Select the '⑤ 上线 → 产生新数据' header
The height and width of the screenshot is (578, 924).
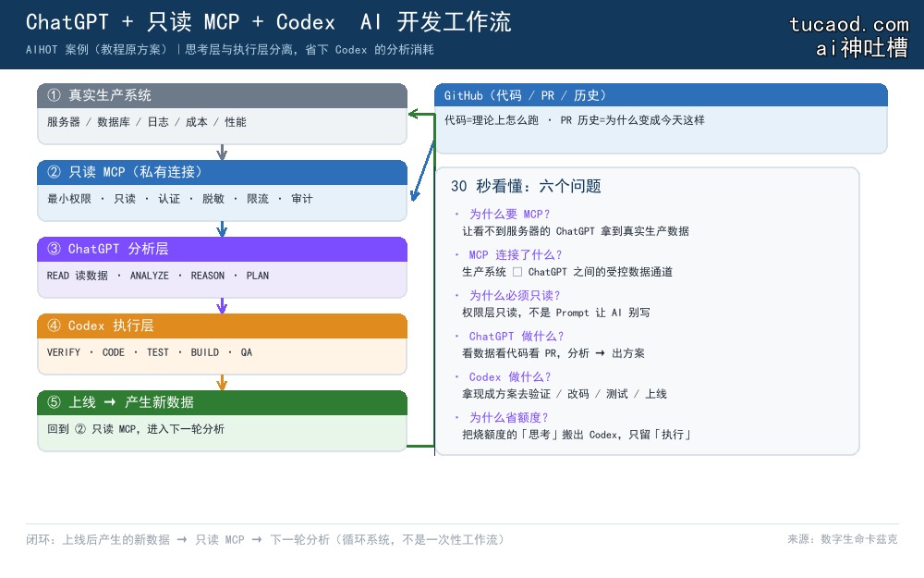click(x=222, y=402)
